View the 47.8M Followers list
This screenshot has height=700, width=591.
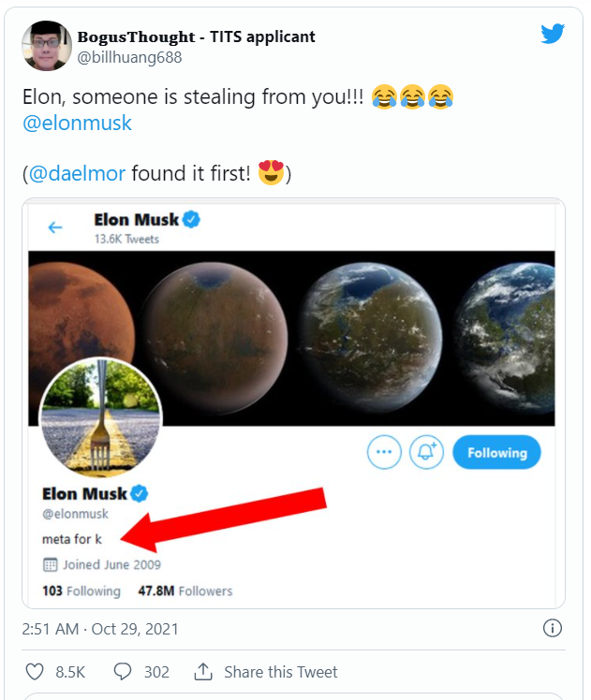coord(185,591)
